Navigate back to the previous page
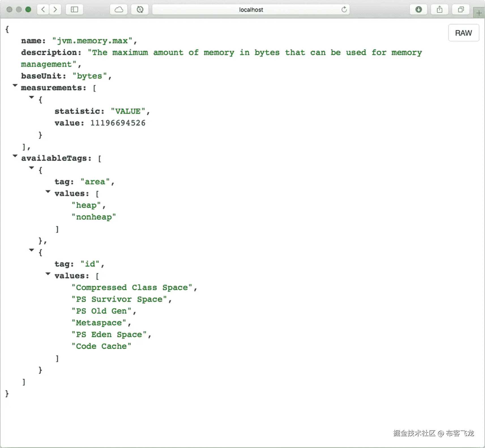The height and width of the screenshot is (448, 485). click(43, 9)
